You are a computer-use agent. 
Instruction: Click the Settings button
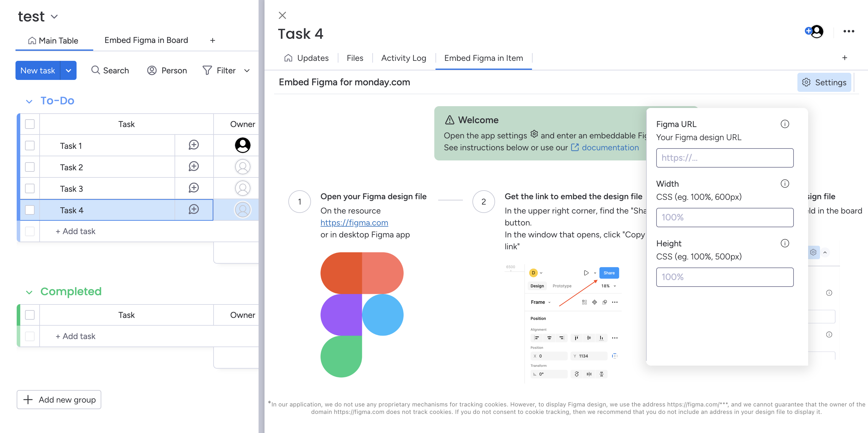[x=824, y=82]
